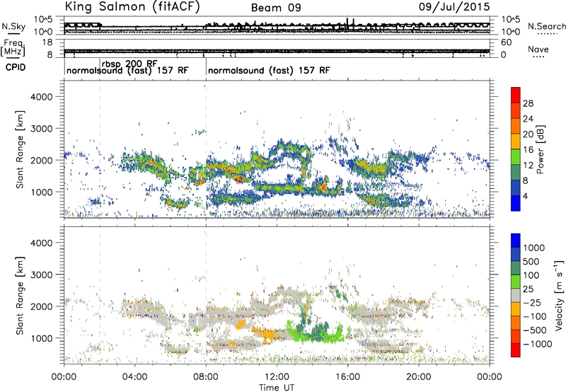Click the 'Beam 09' label
Viewport: 566px width, 392px height.
coord(276,8)
